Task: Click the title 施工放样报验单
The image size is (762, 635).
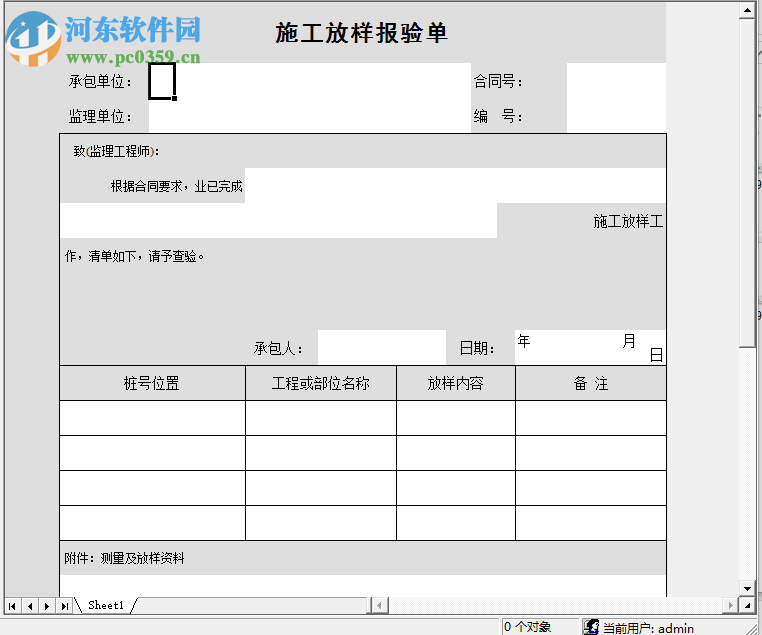Action: pyautogui.click(x=362, y=33)
